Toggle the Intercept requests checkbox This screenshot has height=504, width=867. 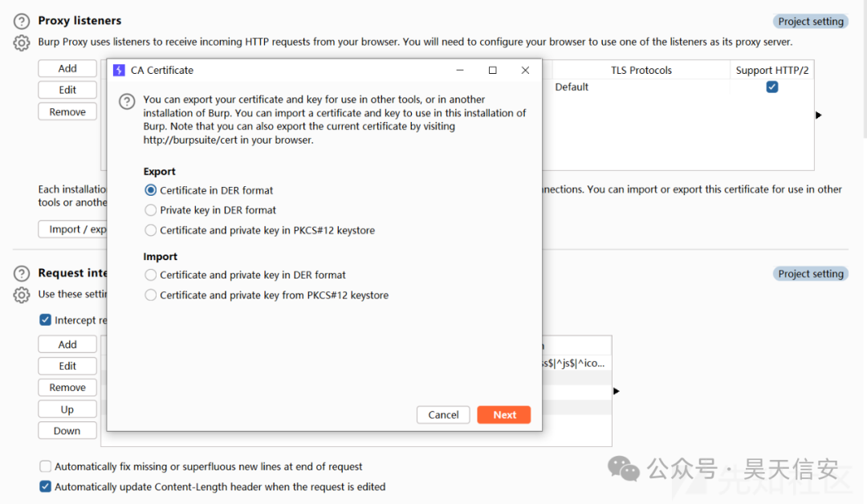coord(45,320)
